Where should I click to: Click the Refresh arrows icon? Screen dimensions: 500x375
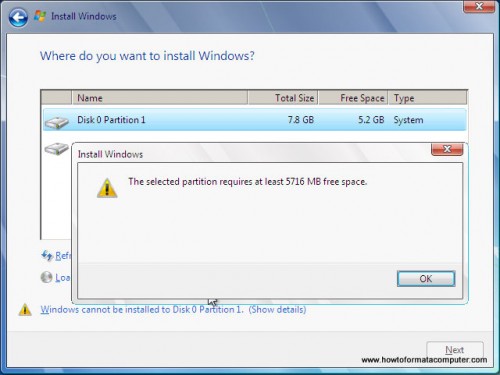[47, 256]
